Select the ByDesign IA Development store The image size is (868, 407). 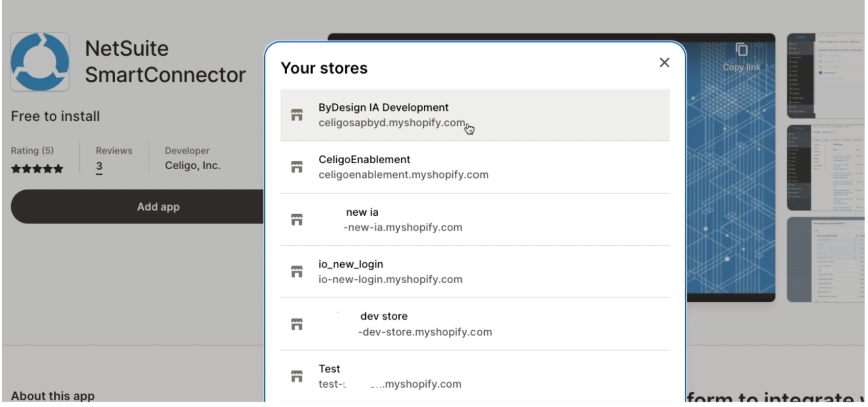pyautogui.click(x=475, y=115)
